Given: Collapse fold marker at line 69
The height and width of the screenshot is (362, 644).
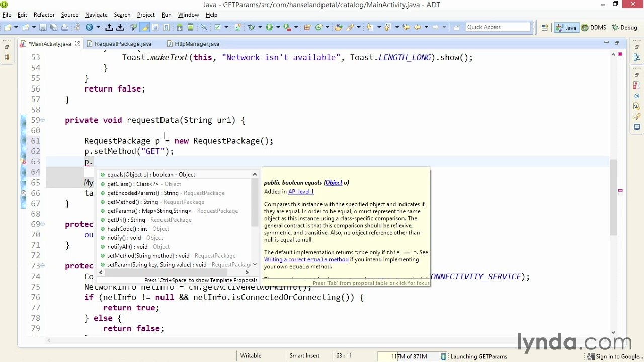Looking at the screenshot, I should pos(43,224).
